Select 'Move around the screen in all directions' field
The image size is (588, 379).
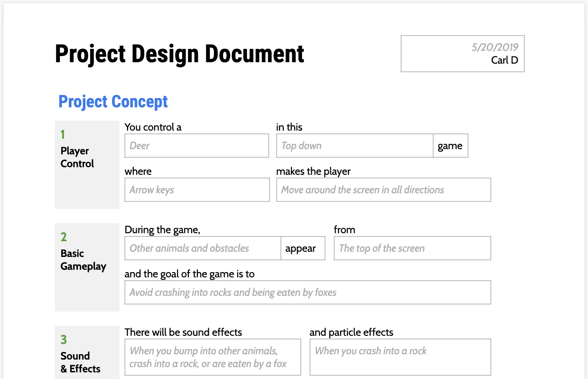tap(383, 190)
